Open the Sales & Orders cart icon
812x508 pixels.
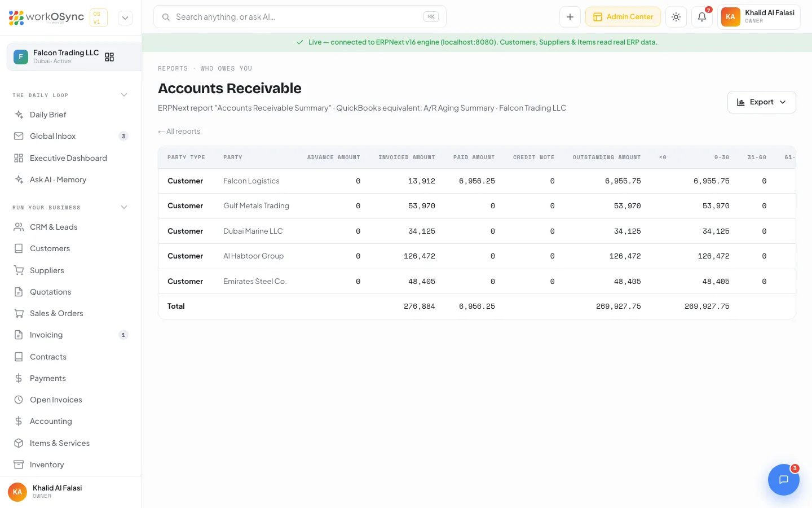pyautogui.click(x=19, y=313)
